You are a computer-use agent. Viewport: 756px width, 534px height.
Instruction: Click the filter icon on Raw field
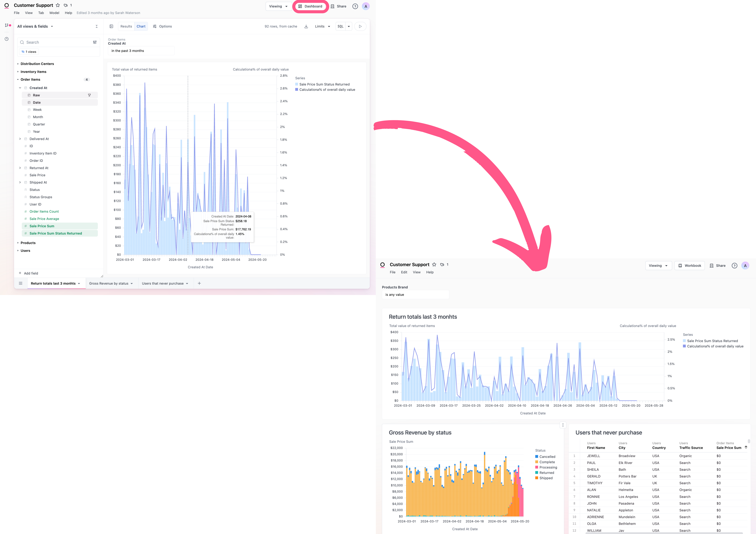89,95
